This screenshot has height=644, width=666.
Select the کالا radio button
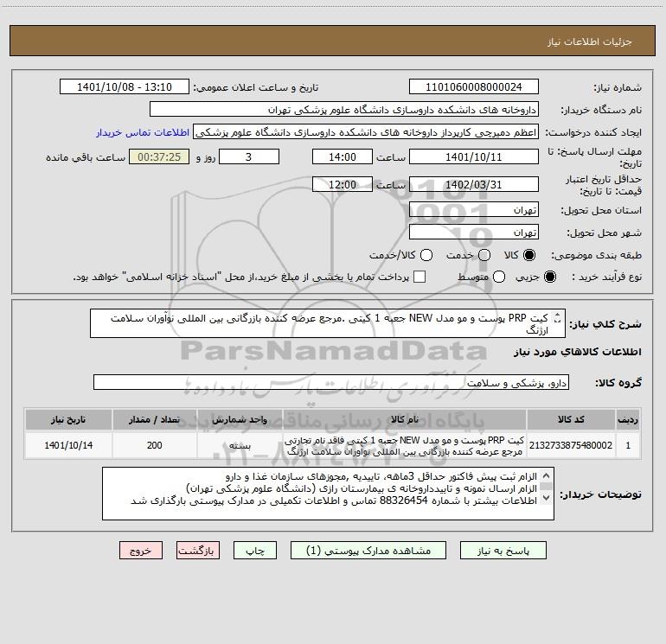[529, 255]
